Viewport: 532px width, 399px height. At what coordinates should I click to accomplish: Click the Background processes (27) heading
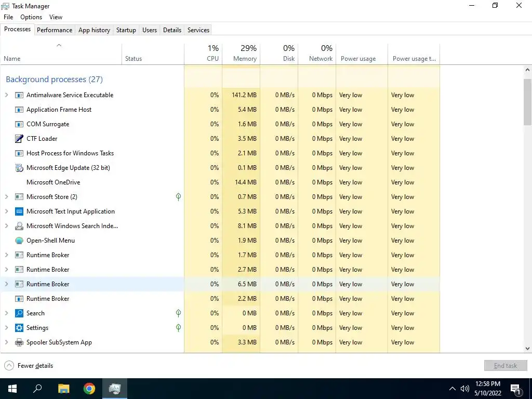click(x=54, y=79)
